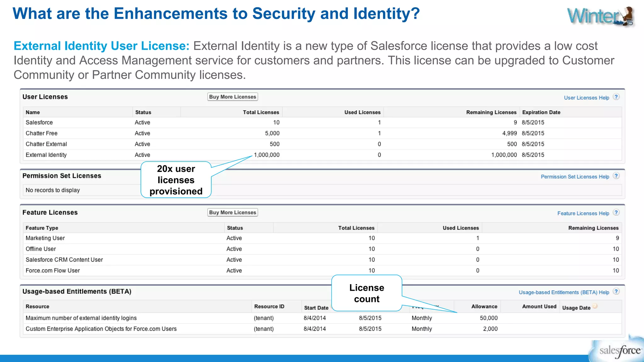Select the Salesforce CRM Content User row

[x=322, y=260]
